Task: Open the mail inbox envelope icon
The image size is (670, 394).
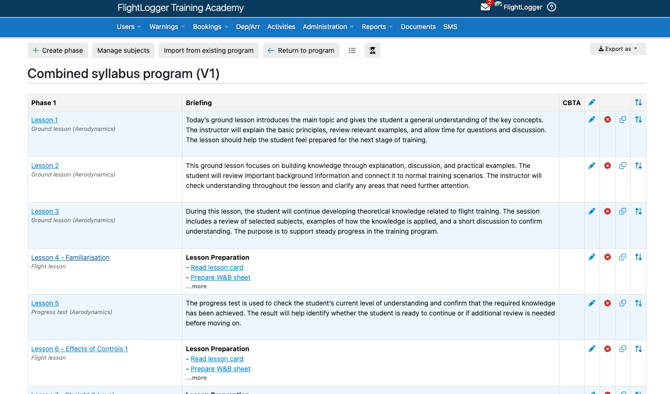Action: click(x=485, y=7)
